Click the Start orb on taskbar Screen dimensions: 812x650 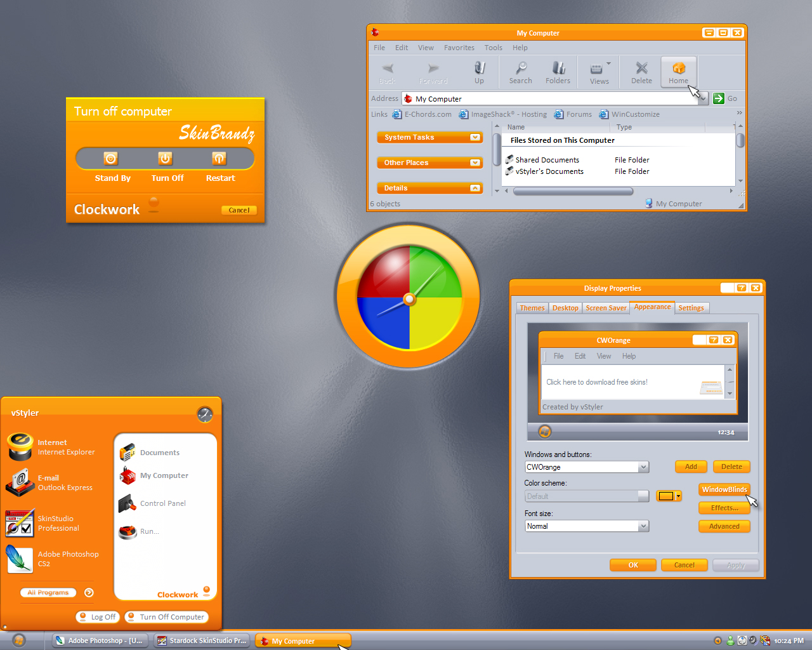pos(19,640)
